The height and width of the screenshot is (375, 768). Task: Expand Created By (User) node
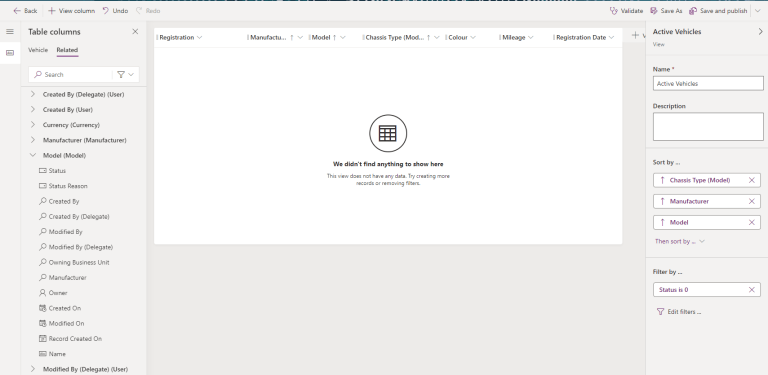click(33, 109)
